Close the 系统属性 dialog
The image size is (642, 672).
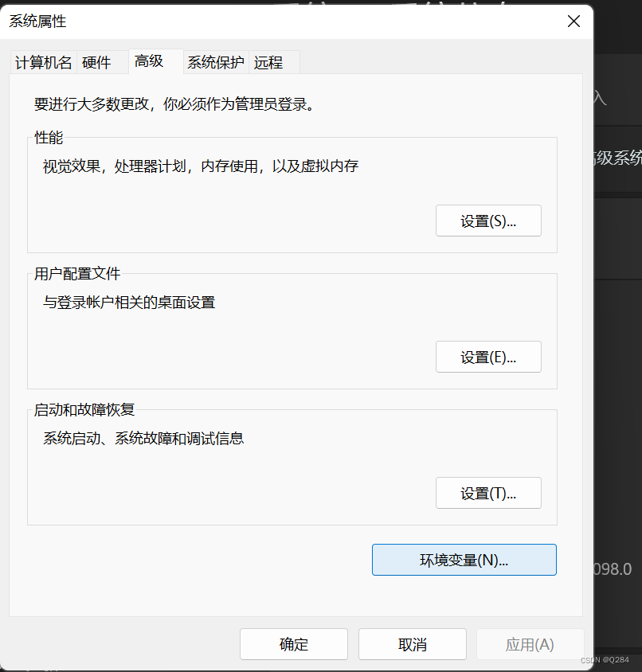point(573,21)
